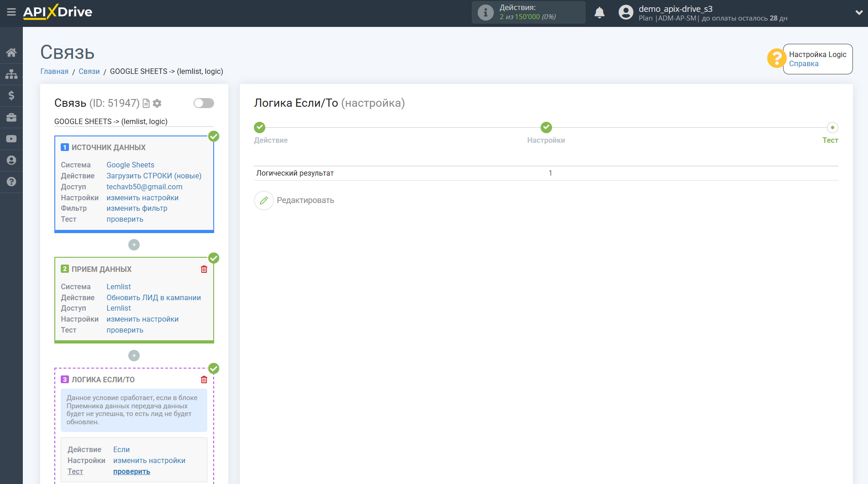Open the Google Sheets system link
This screenshot has width=868, height=484.
[130, 165]
